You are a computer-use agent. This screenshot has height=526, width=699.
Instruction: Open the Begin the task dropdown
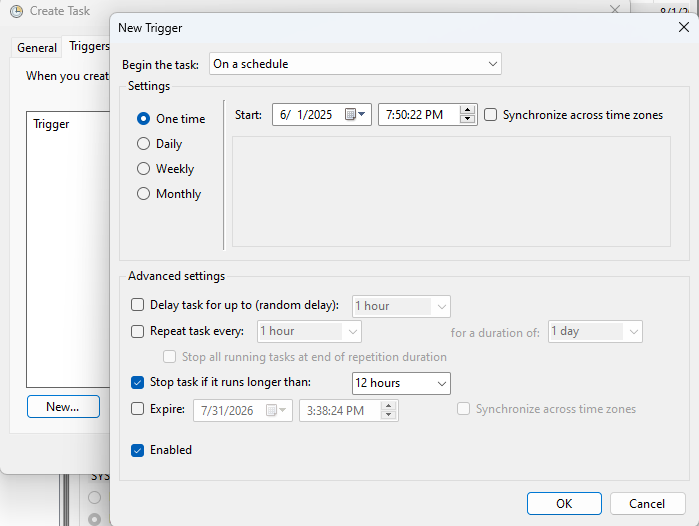355,64
